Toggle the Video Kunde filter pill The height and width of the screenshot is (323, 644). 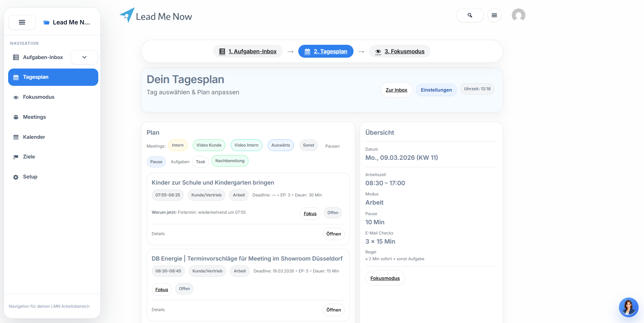pyautogui.click(x=209, y=145)
